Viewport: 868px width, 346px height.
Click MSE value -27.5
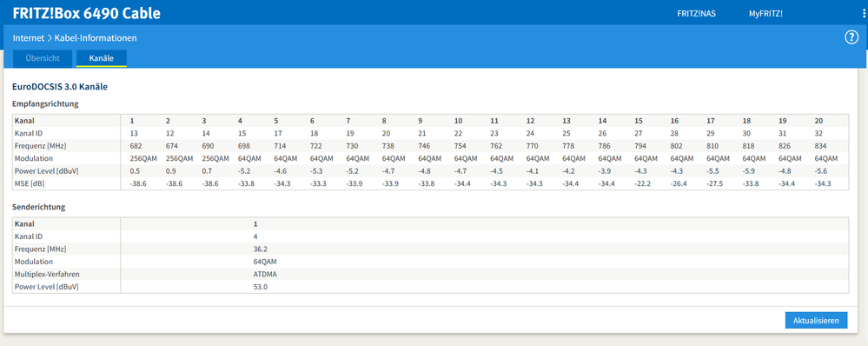(714, 183)
